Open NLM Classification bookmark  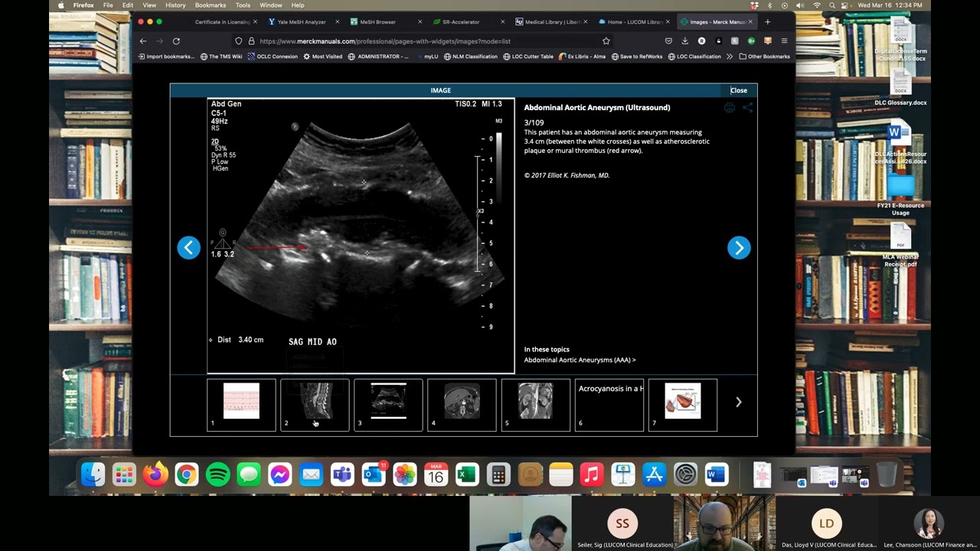click(470, 57)
